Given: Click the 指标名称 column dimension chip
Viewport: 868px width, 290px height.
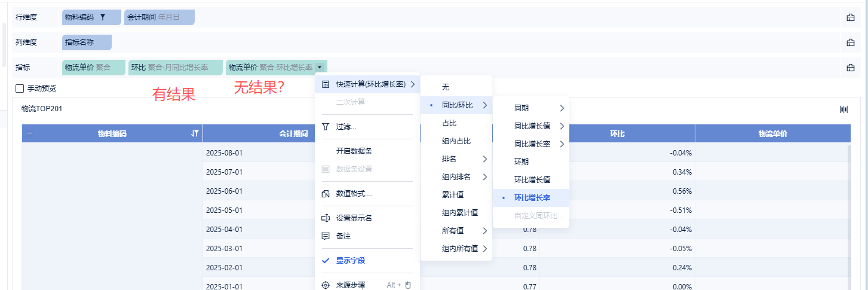Looking at the screenshot, I should pyautogui.click(x=87, y=42).
